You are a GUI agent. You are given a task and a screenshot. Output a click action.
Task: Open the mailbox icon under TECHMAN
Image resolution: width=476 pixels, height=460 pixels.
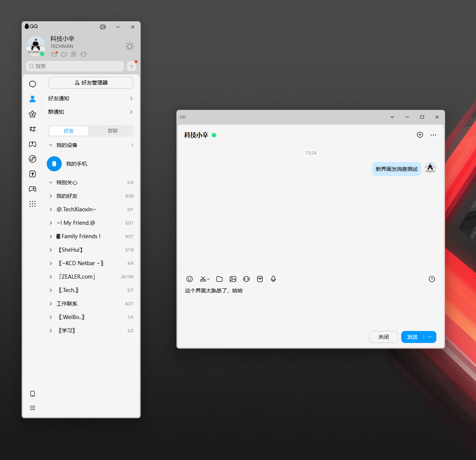click(x=55, y=54)
